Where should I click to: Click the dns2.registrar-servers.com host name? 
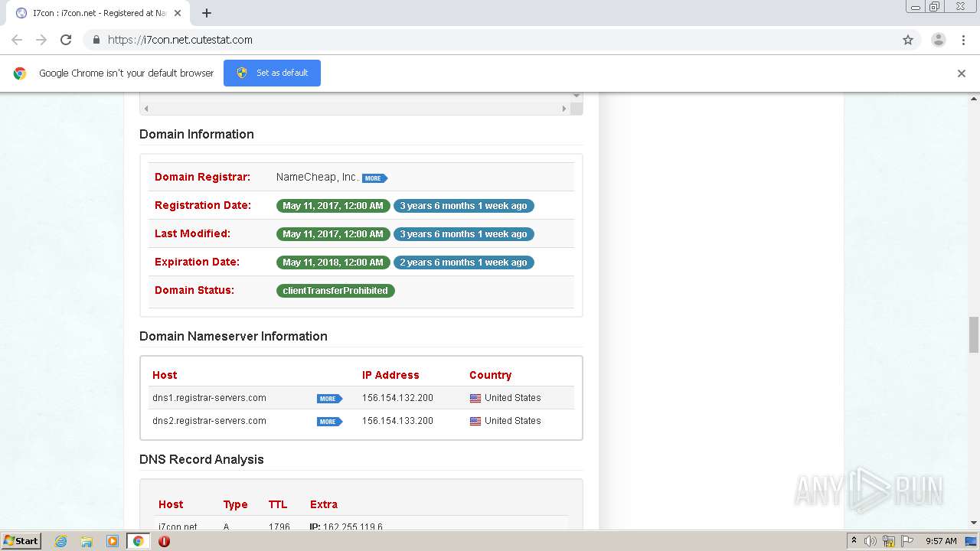tap(209, 421)
